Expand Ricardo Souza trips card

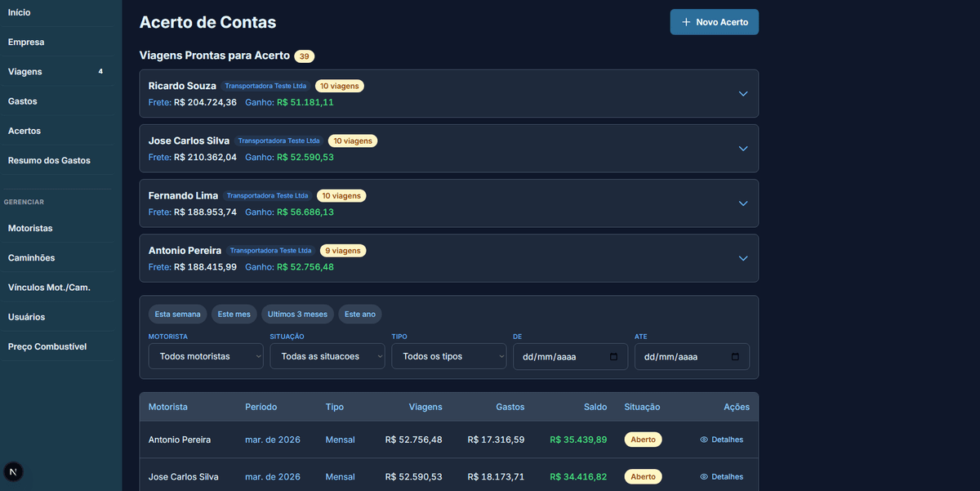pyautogui.click(x=743, y=94)
